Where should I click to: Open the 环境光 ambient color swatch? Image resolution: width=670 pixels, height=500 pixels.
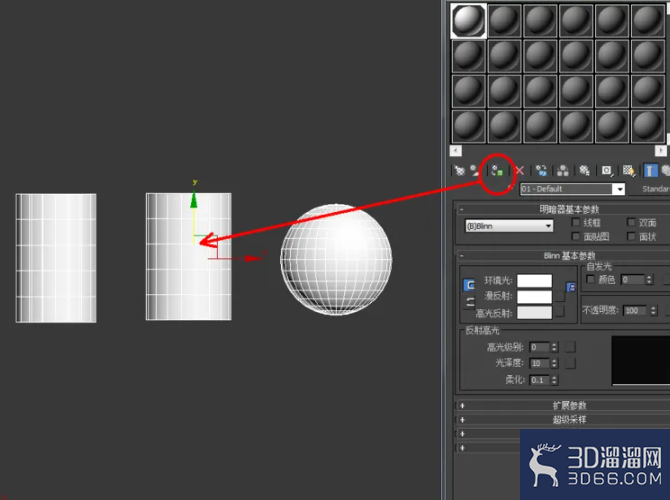coord(535,281)
